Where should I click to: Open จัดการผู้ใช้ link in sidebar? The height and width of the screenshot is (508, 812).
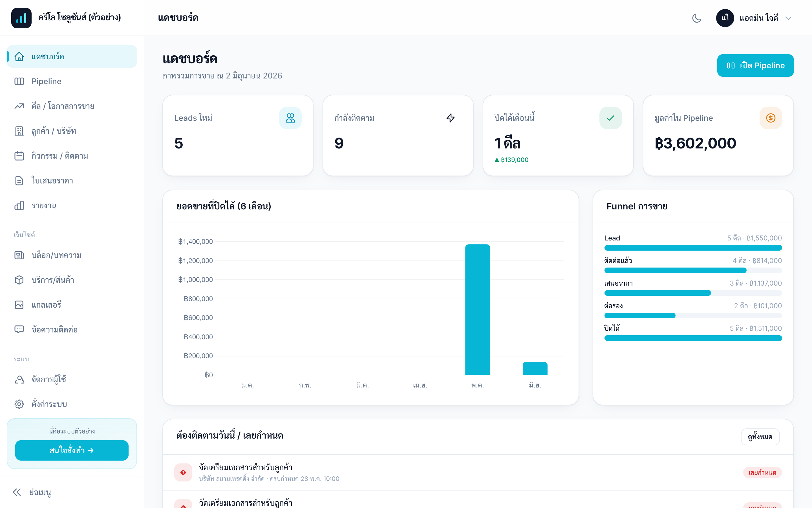(x=72, y=379)
